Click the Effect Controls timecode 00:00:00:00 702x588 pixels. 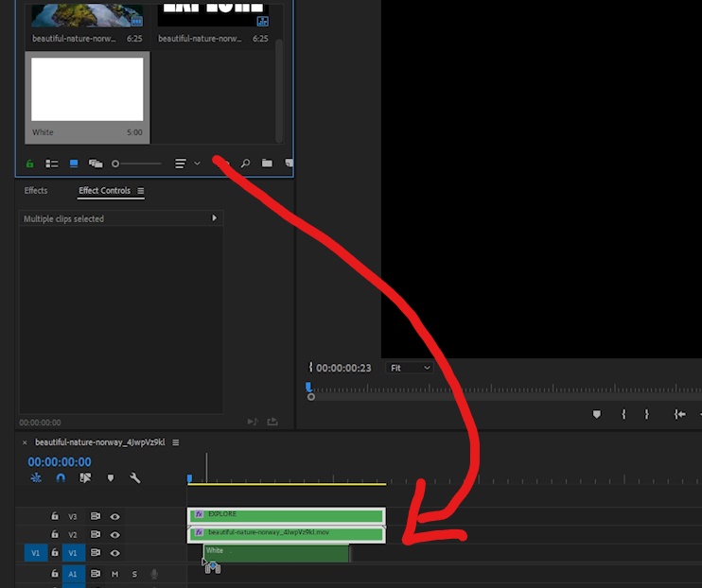tap(41, 423)
